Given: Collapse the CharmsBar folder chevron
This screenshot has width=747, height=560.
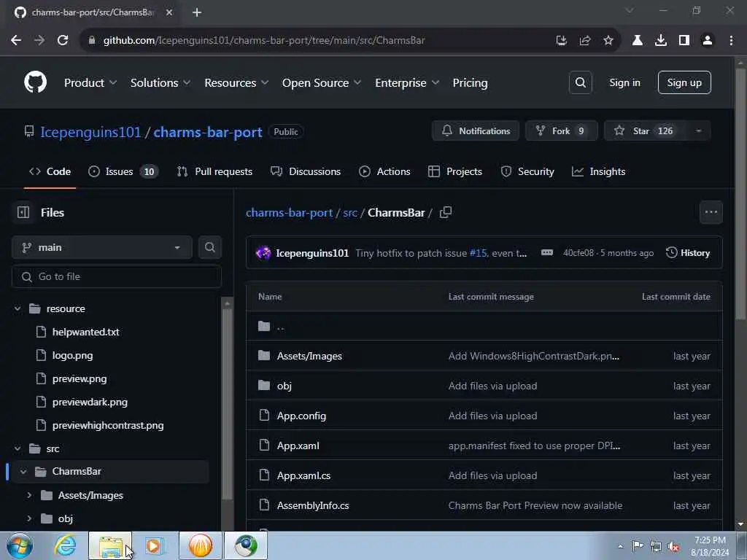Looking at the screenshot, I should tap(23, 472).
